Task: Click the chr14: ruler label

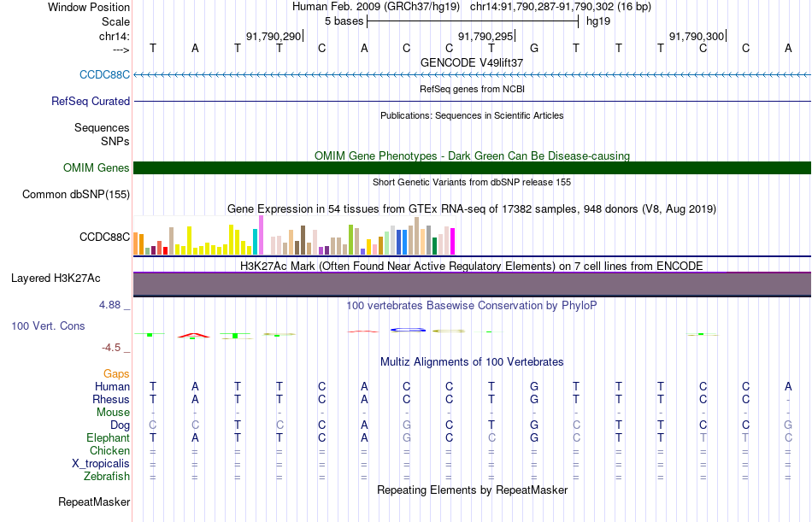Action: (115, 36)
